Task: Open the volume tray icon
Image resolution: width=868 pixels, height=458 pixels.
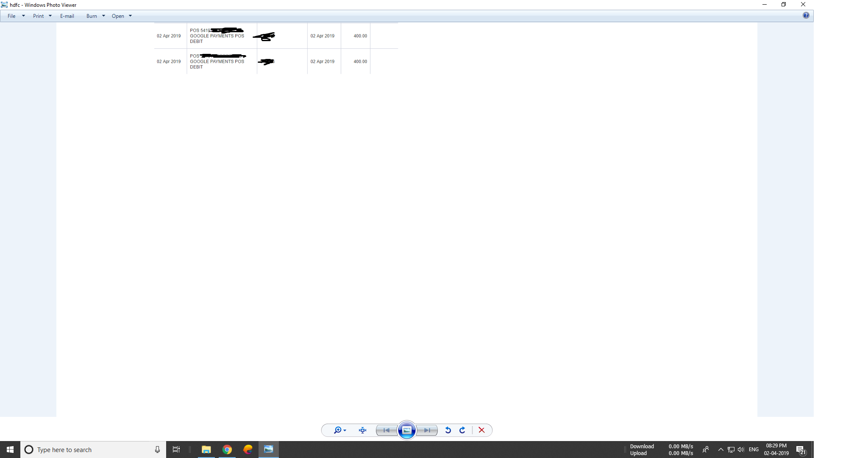Action: pos(741,450)
